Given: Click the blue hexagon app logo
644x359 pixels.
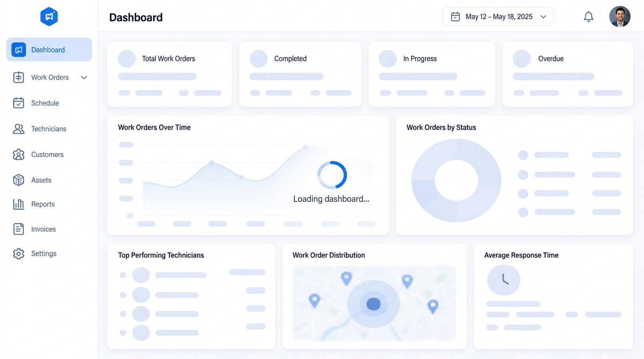Looking at the screenshot, I should [49, 17].
